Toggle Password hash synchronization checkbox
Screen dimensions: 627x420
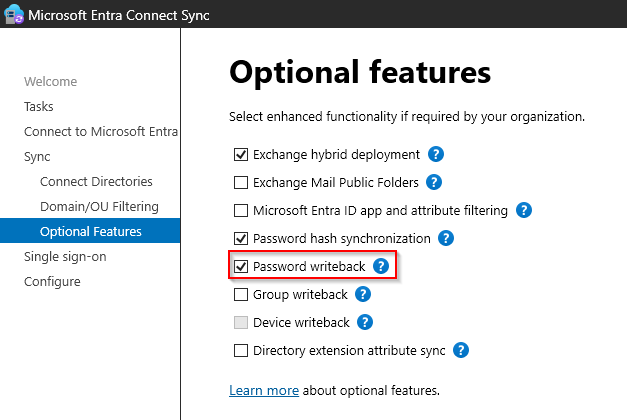[x=240, y=239]
